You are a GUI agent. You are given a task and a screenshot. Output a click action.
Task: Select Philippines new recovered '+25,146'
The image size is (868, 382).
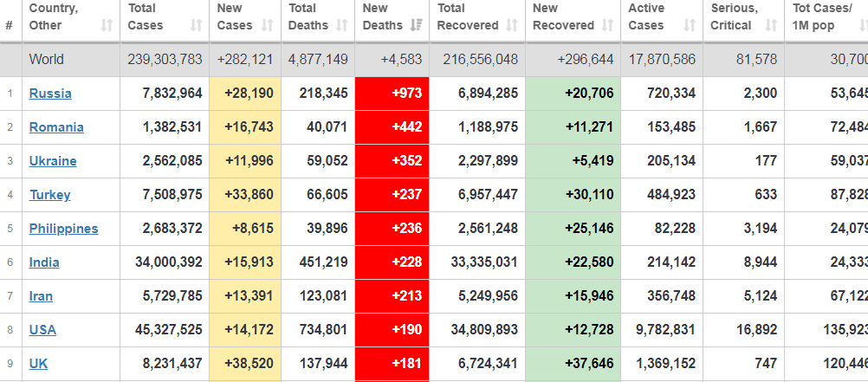coord(589,228)
